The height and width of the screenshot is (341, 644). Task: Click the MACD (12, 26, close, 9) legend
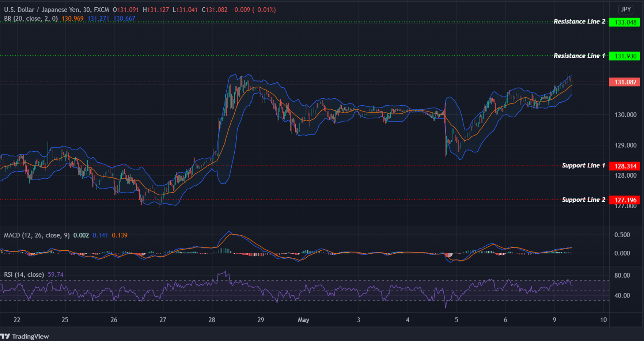(37, 235)
